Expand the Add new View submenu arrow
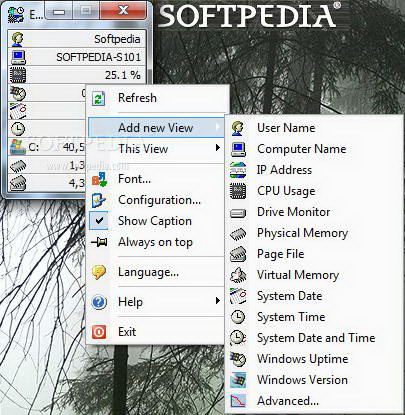Screen dimensions: 405x415 point(217,127)
